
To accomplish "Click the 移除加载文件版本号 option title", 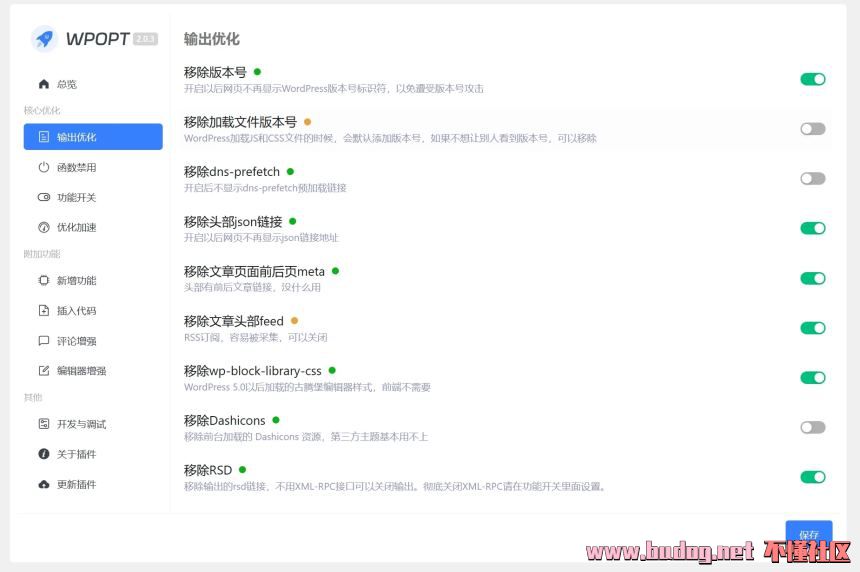I will 240,122.
